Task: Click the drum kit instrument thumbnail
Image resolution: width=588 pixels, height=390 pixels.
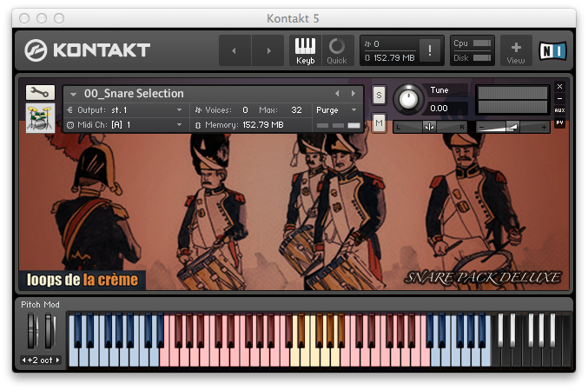Action: point(40,118)
